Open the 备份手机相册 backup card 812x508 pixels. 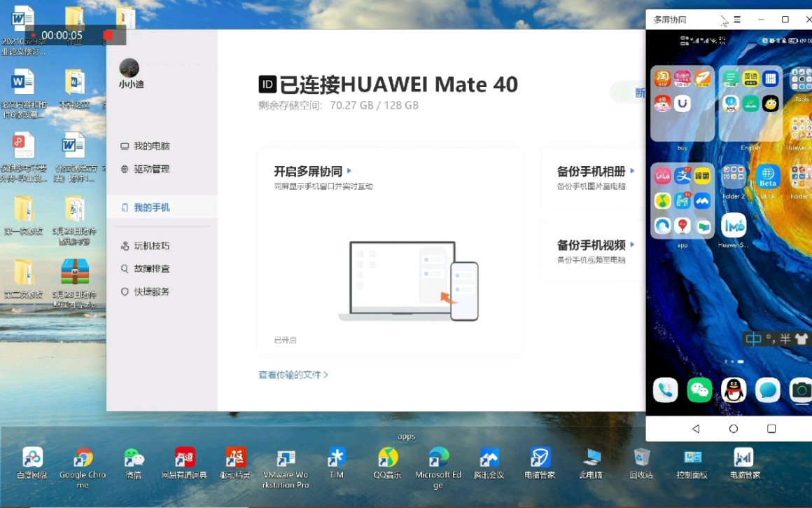(593, 170)
